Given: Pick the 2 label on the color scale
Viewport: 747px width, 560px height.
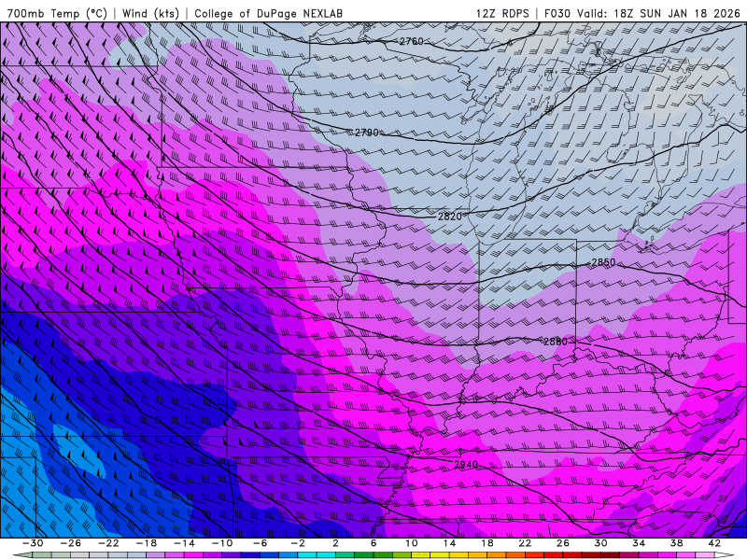Looking at the screenshot, I should click(335, 543).
